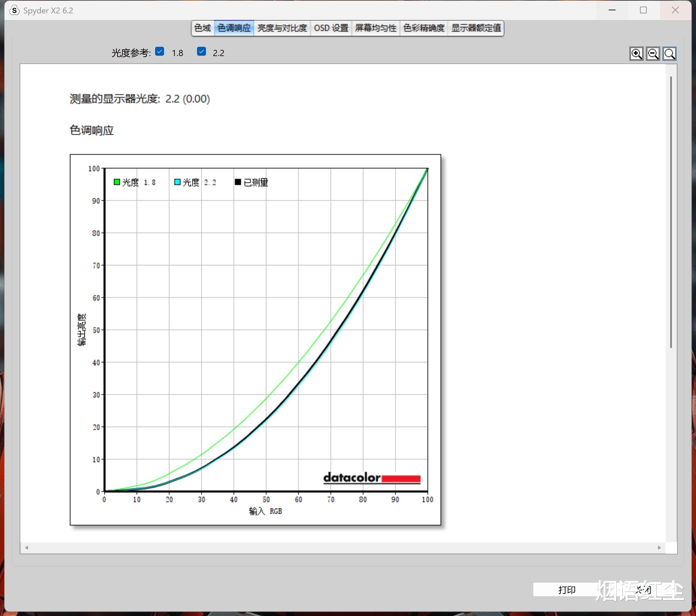Open the 色彩精确度 tab

point(424,28)
